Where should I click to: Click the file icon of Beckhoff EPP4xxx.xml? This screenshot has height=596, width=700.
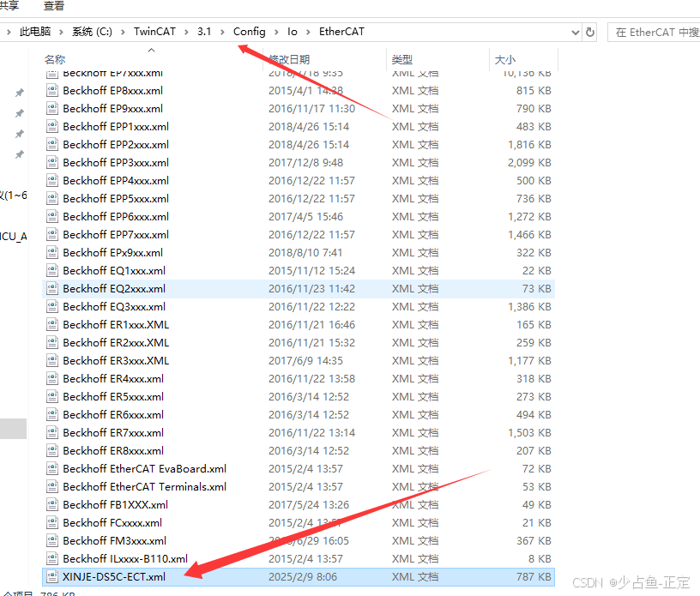[x=52, y=181]
